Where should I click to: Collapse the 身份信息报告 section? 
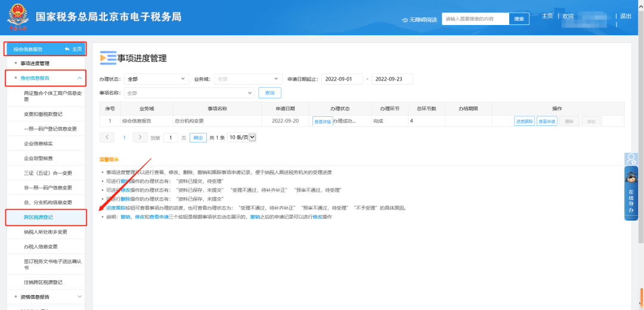click(x=79, y=78)
